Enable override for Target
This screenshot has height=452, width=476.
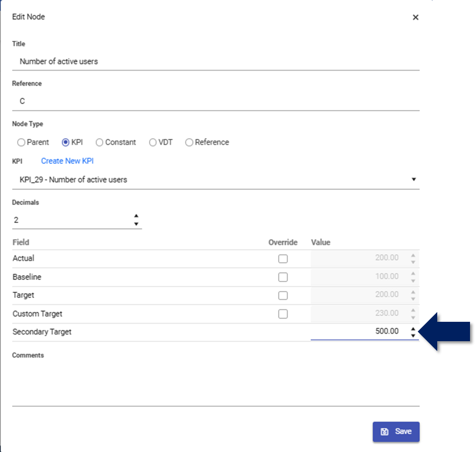(283, 295)
